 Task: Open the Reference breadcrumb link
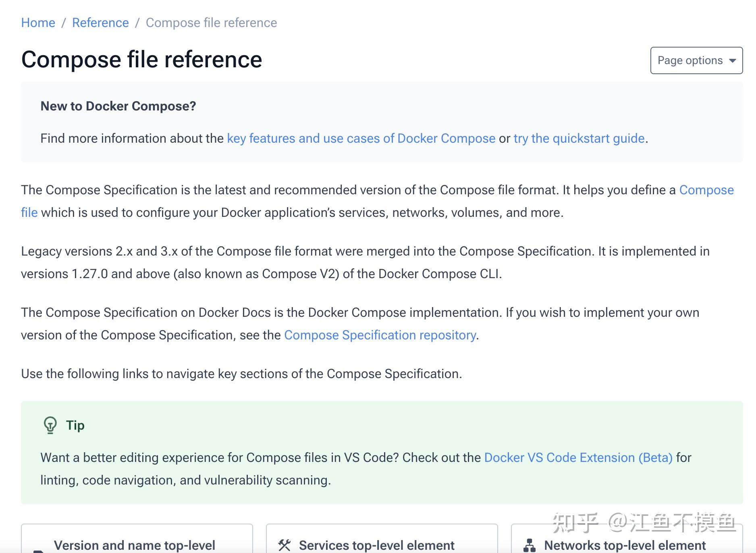100,23
